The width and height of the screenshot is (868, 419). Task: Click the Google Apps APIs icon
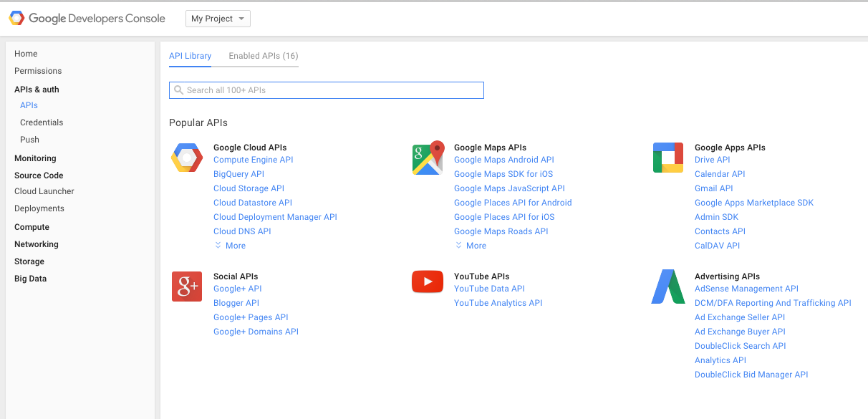[668, 158]
